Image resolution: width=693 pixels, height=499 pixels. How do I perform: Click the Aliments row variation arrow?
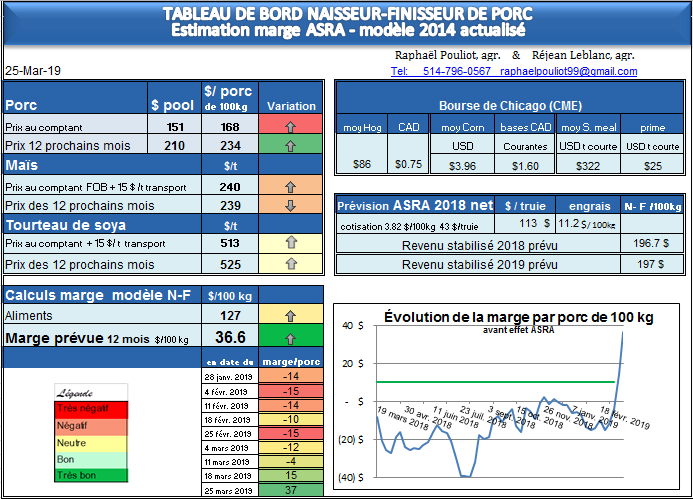[291, 316]
